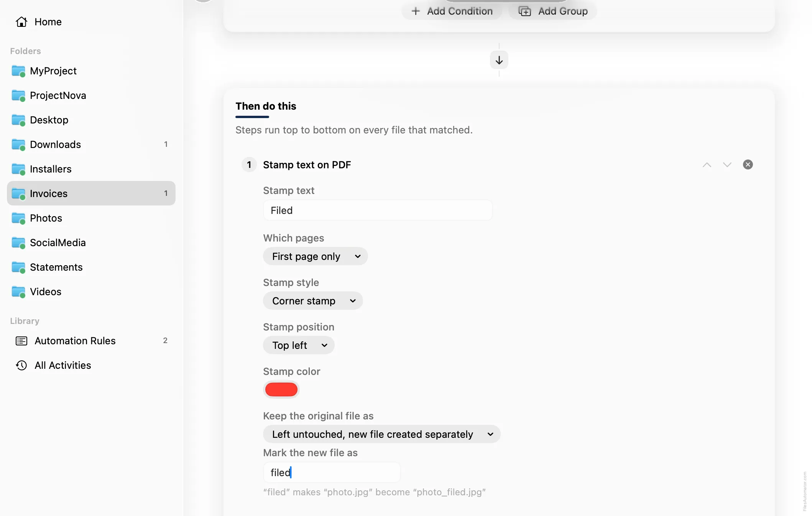Viewport: 812px width, 516px height.
Task: Select the Invoices folder
Action: click(91, 193)
